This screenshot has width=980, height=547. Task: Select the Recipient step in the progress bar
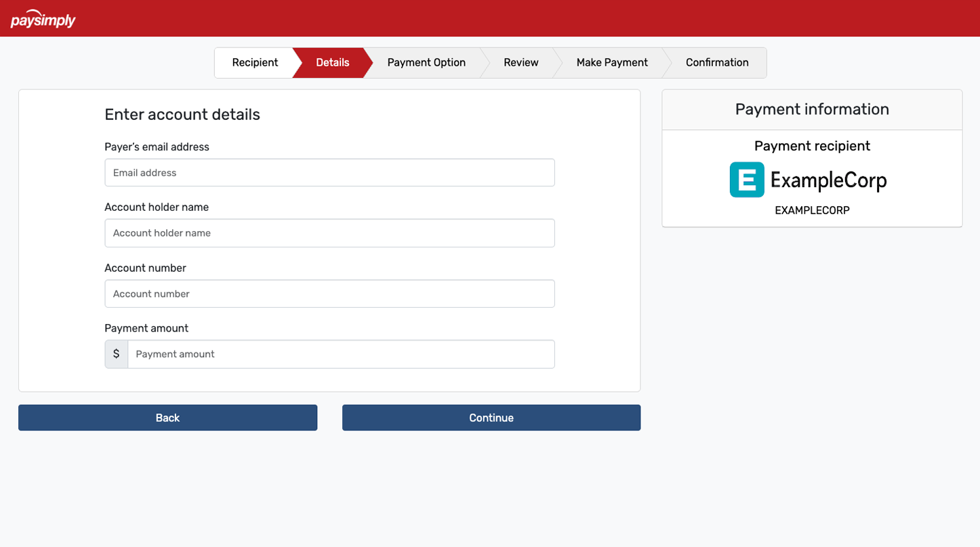point(255,62)
